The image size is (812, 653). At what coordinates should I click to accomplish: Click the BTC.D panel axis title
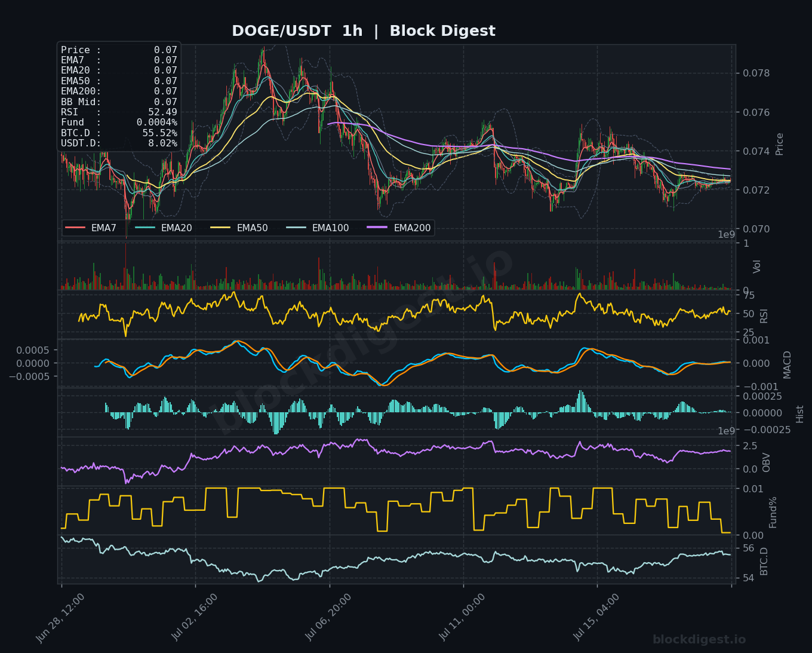coord(764,561)
